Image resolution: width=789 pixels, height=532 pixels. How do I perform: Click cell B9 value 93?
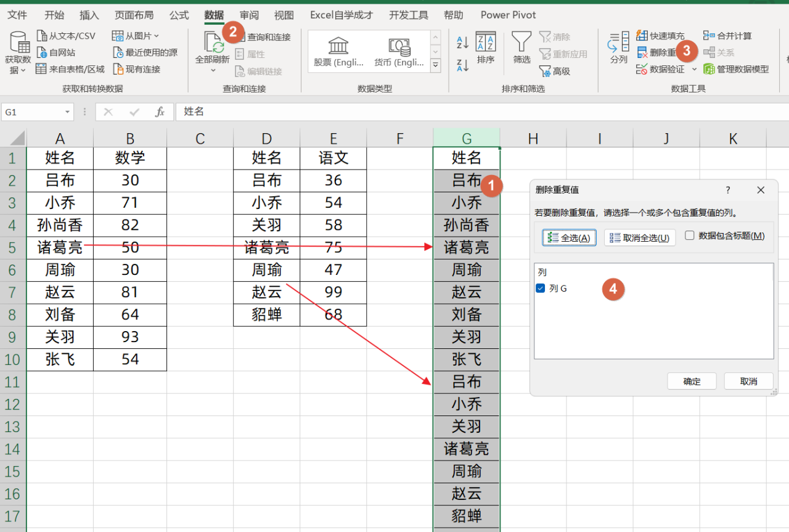coord(130,337)
